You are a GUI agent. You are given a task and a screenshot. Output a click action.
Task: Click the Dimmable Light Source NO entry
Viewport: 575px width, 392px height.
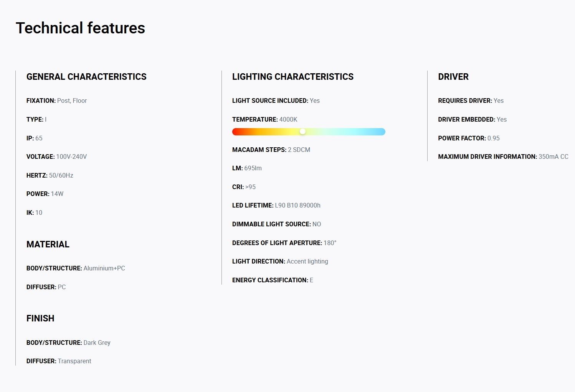pyautogui.click(x=277, y=224)
